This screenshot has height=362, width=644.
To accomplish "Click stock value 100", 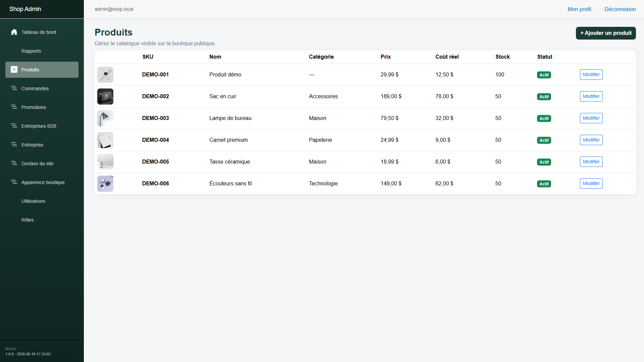I will click(499, 74).
